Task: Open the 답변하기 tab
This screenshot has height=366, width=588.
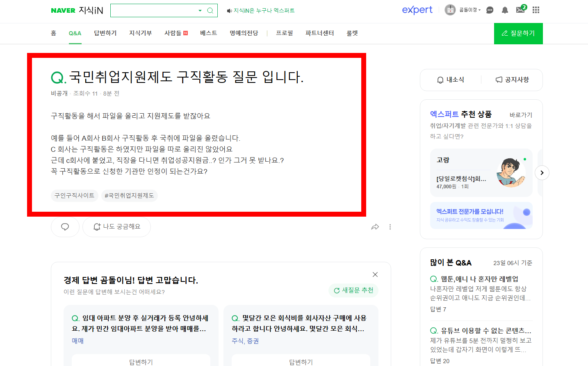Action: tap(105, 33)
